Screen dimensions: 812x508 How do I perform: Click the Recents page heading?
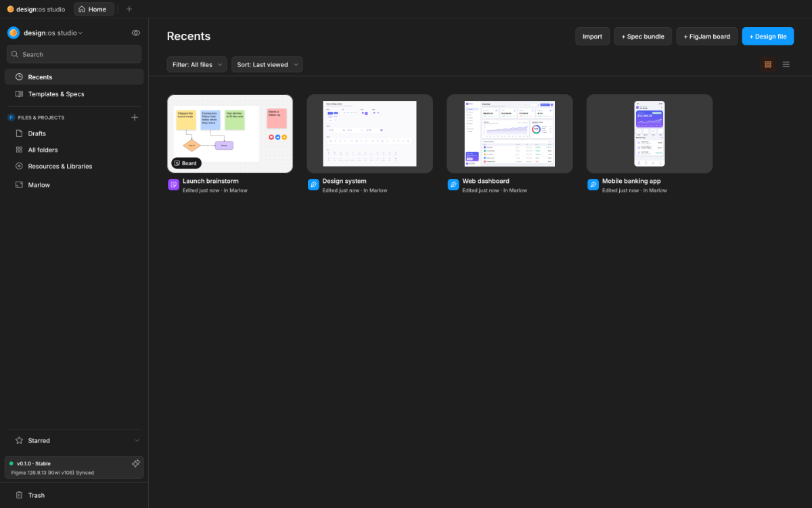tap(189, 37)
